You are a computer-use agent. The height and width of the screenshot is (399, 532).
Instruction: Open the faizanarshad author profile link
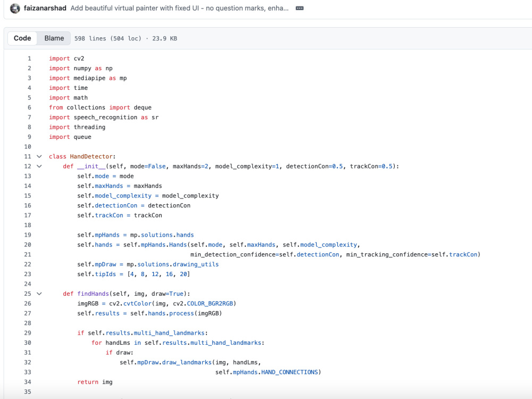tap(45, 8)
